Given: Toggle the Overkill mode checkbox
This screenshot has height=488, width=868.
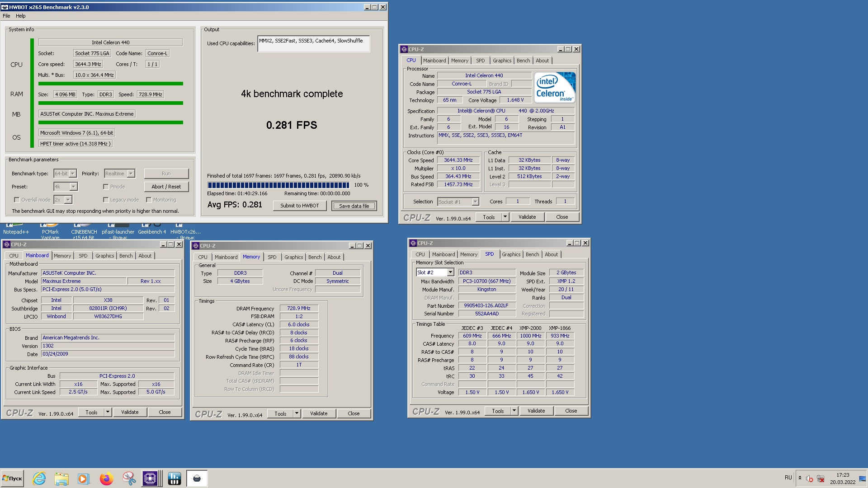Looking at the screenshot, I should 17,200.
